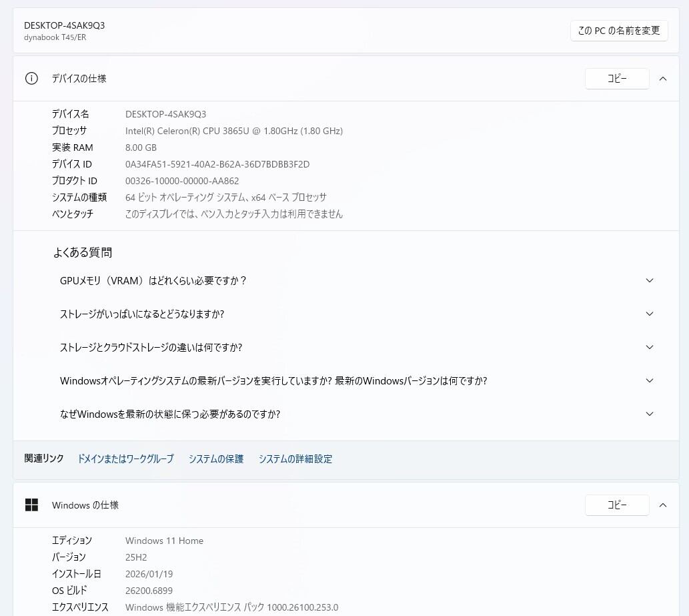
Task: Click the デバイス ID value text
Action: point(217,164)
